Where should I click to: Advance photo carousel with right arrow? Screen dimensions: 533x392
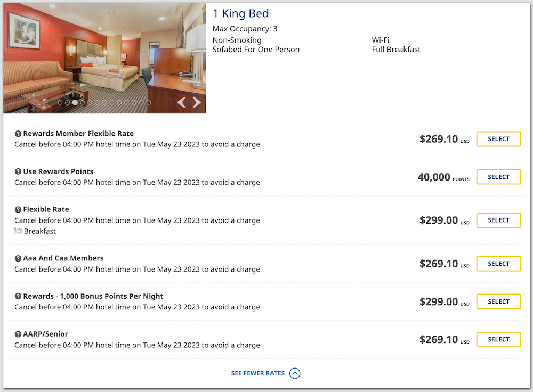pyautogui.click(x=196, y=102)
